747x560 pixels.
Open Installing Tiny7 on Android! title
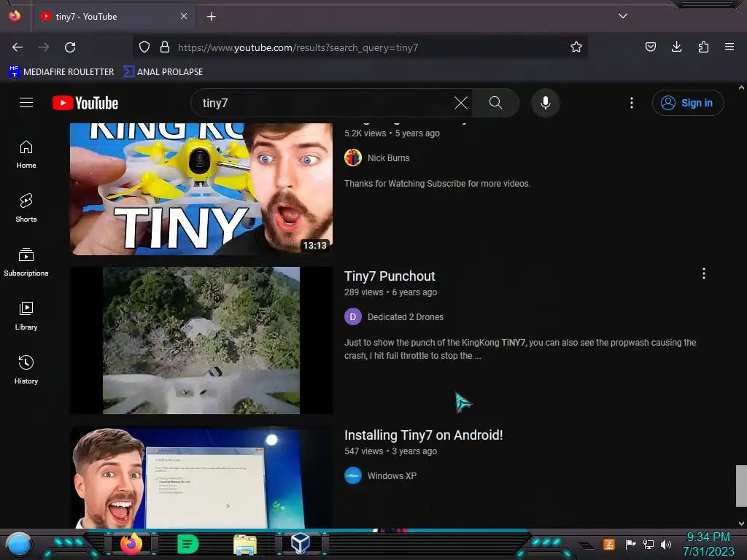(x=424, y=435)
